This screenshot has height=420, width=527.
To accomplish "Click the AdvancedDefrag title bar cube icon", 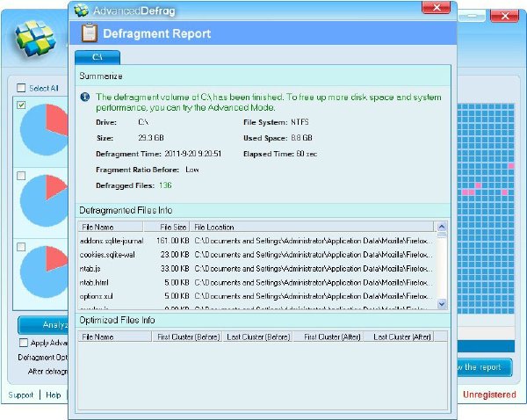I will tap(81, 11).
